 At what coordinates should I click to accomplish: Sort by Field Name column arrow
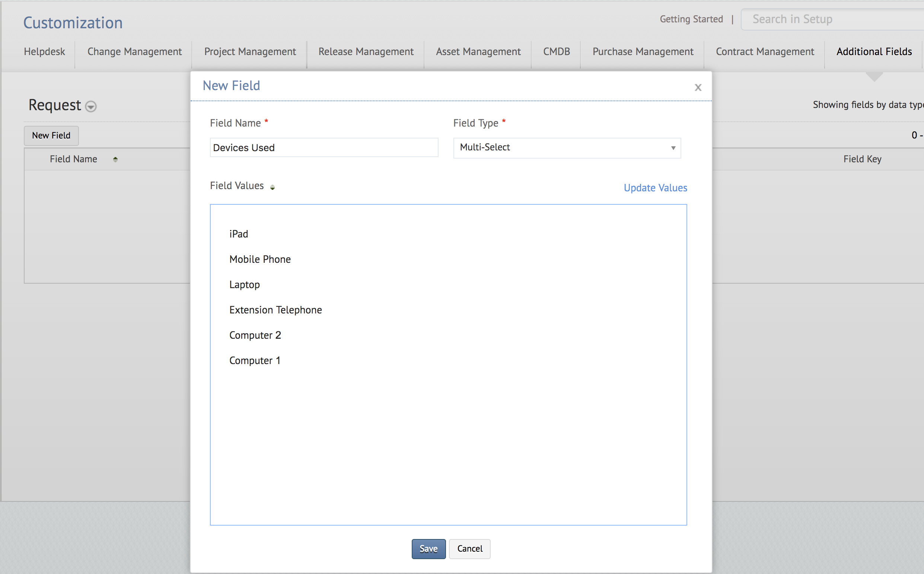pyautogui.click(x=115, y=159)
